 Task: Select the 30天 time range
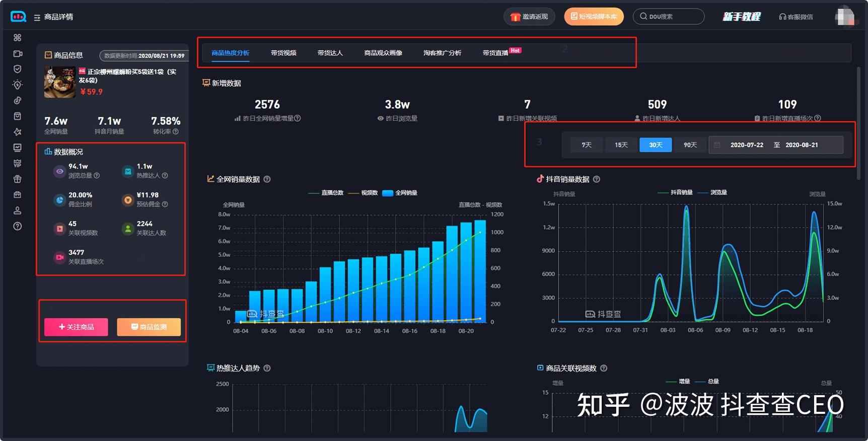point(656,145)
